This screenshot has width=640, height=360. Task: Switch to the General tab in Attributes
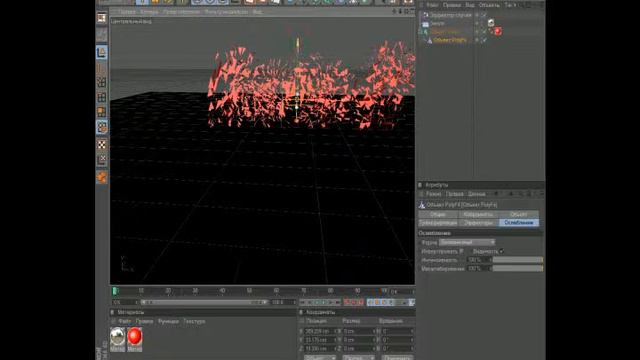point(438,214)
